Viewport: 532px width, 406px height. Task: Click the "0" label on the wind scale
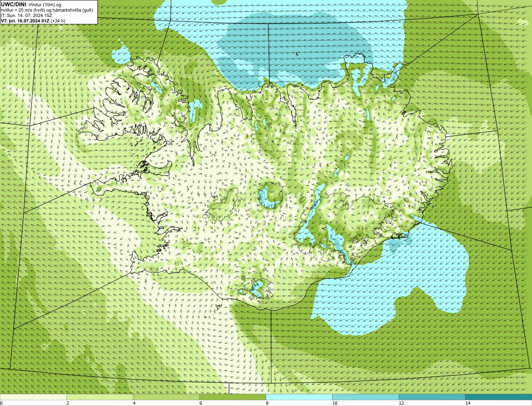1,403
